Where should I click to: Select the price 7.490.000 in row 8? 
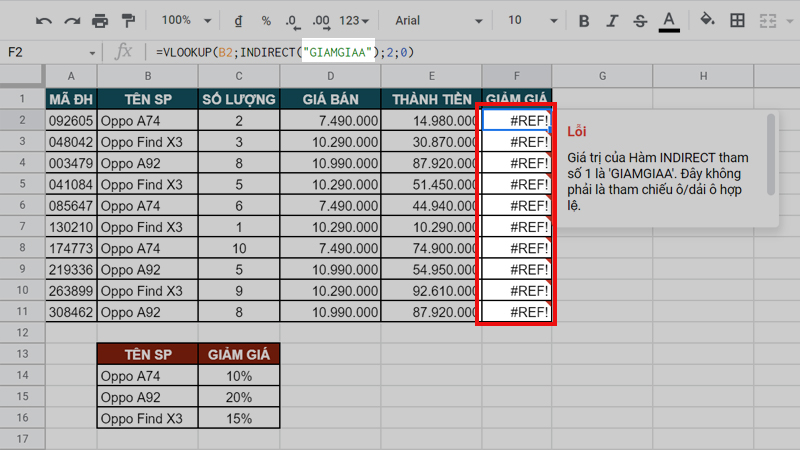[330, 248]
